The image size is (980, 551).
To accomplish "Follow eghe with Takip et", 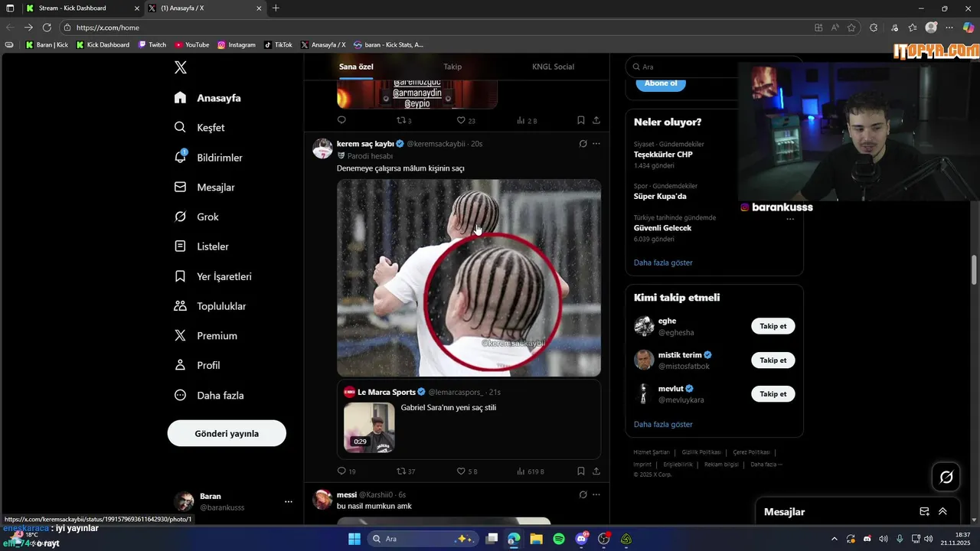I will 773,326.
